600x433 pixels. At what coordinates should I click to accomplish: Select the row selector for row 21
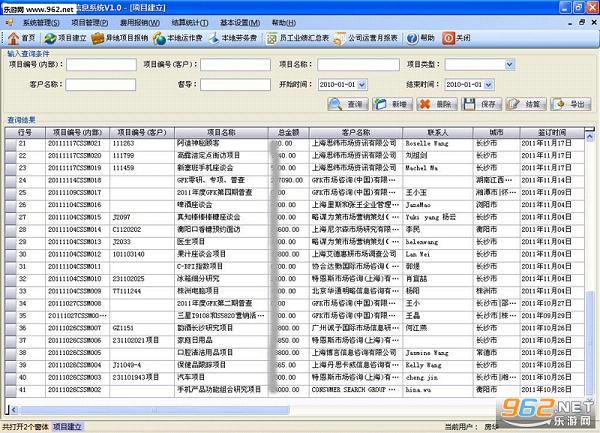[x=11, y=143]
